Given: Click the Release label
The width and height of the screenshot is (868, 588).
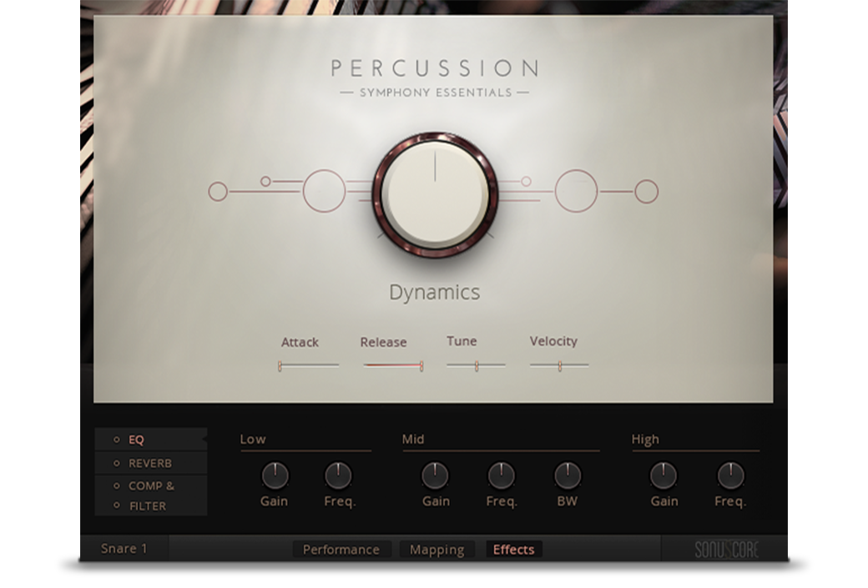Looking at the screenshot, I should tap(383, 342).
